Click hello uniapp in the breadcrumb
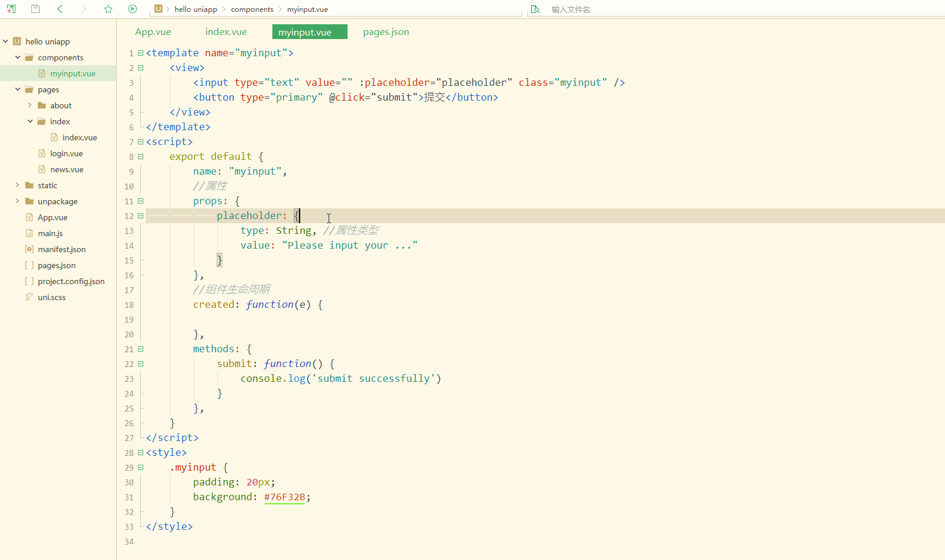This screenshot has width=945, height=560. [x=196, y=9]
